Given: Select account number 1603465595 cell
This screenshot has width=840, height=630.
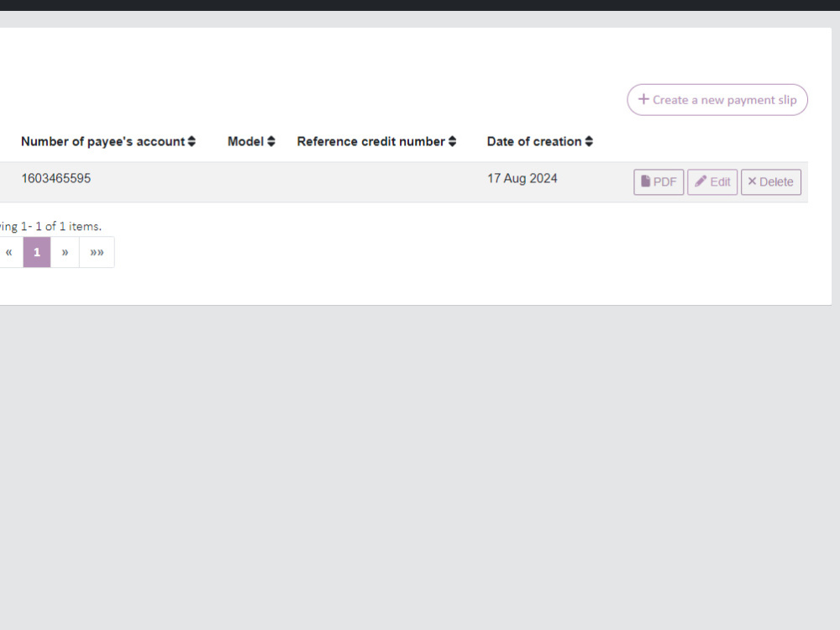Looking at the screenshot, I should pyautogui.click(x=56, y=178).
